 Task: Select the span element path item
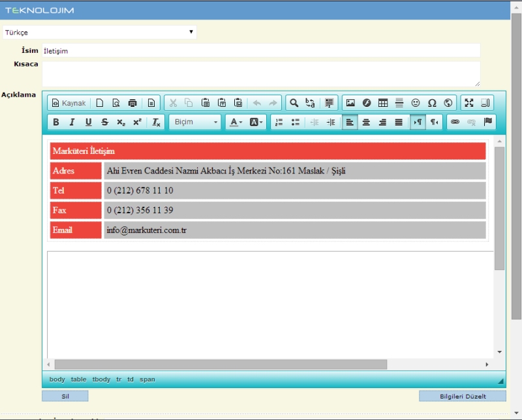click(147, 380)
